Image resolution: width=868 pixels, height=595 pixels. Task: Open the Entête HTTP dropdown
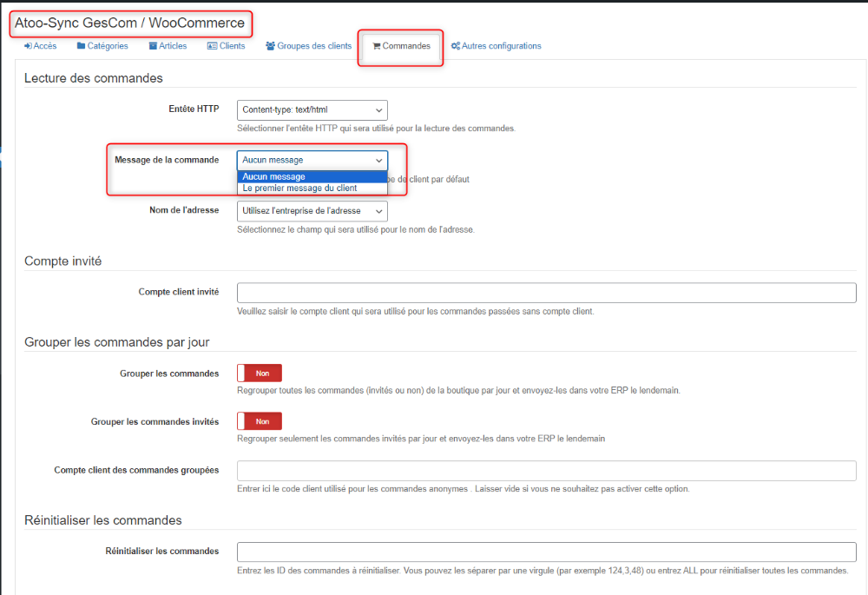[x=312, y=109]
